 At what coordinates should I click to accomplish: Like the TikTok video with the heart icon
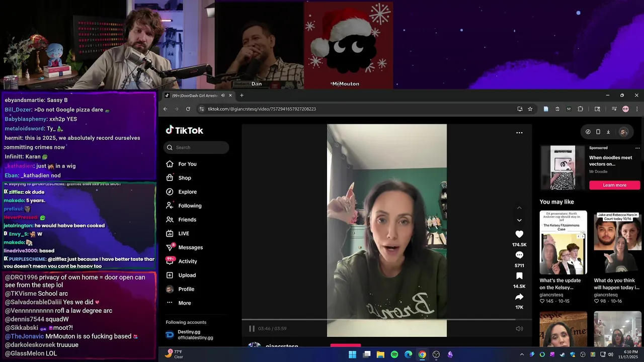[x=519, y=234]
